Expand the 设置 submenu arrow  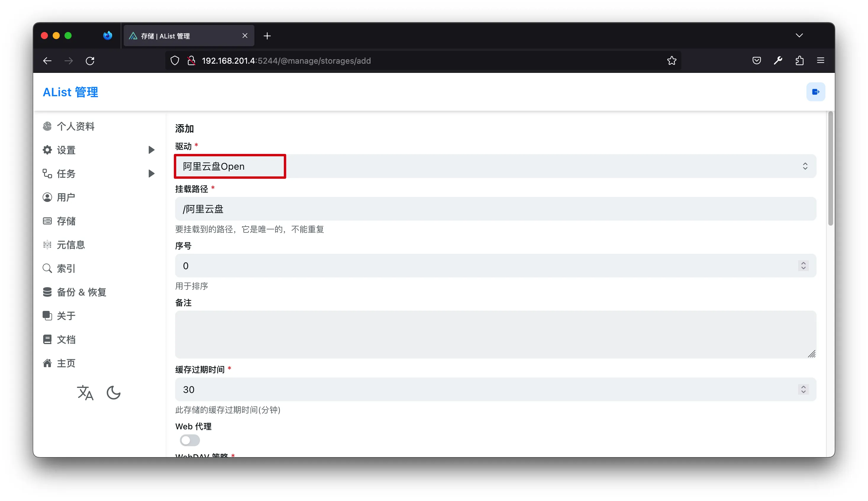pos(151,150)
